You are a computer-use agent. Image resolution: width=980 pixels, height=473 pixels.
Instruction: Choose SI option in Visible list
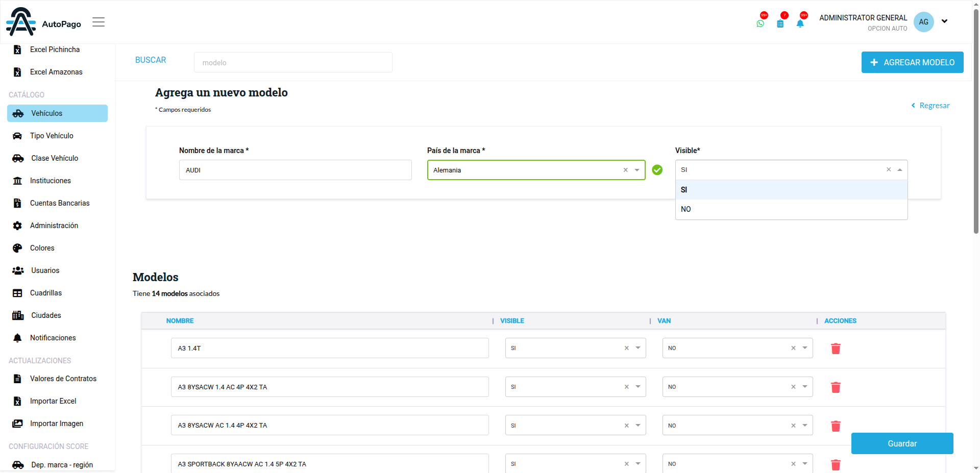pyautogui.click(x=791, y=190)
